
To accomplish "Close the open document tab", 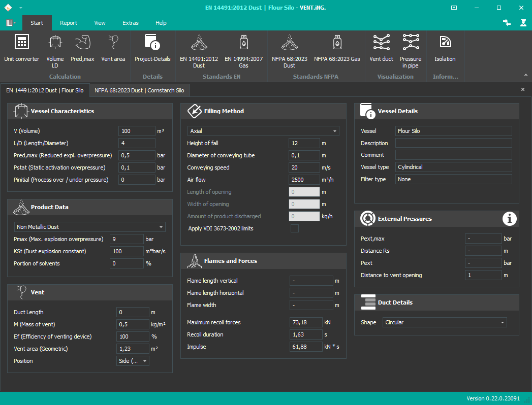I will click(523, 90).
